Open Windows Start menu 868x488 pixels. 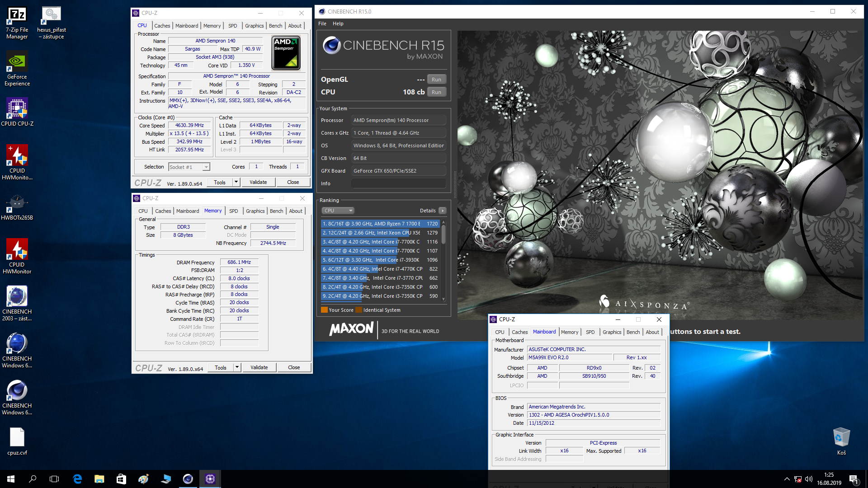pyautogui.click(x=11, y=479)
